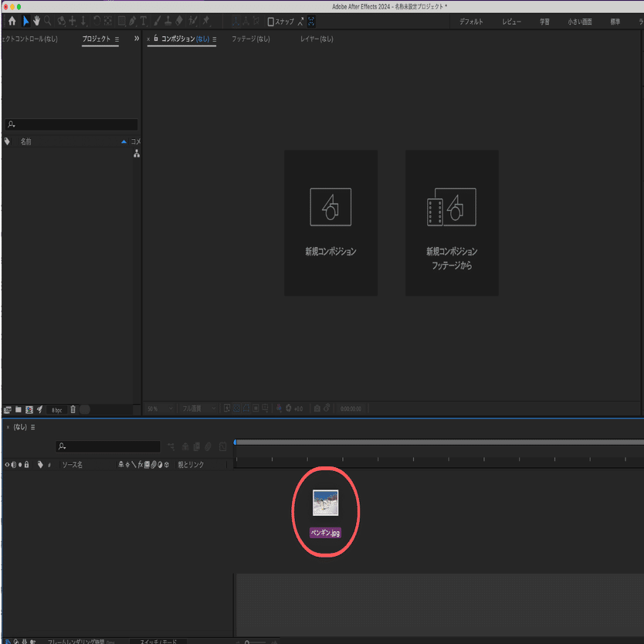Click the スイッチ / モード toggle button
This screenshot has height=644, width=644.
[158, 641]
